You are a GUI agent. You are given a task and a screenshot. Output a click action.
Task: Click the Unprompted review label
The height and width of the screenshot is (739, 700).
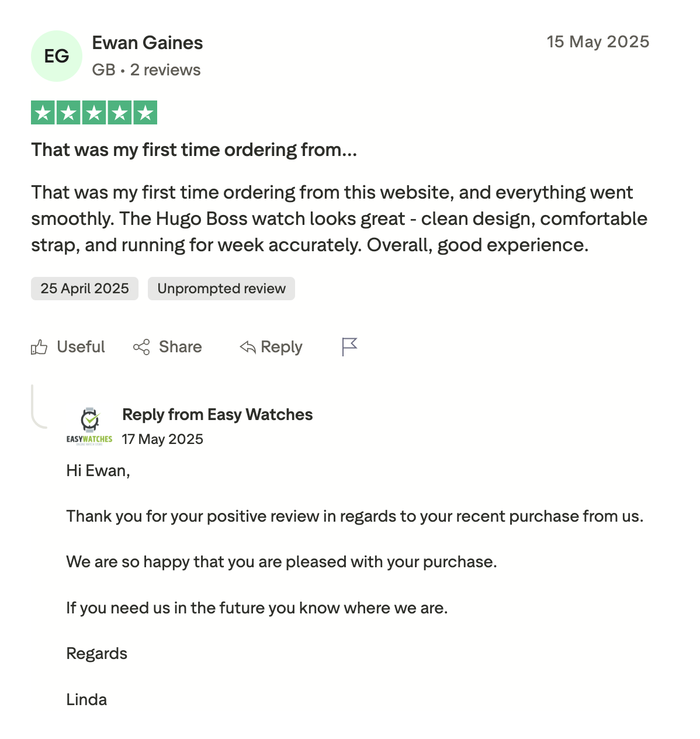[221, 289]
